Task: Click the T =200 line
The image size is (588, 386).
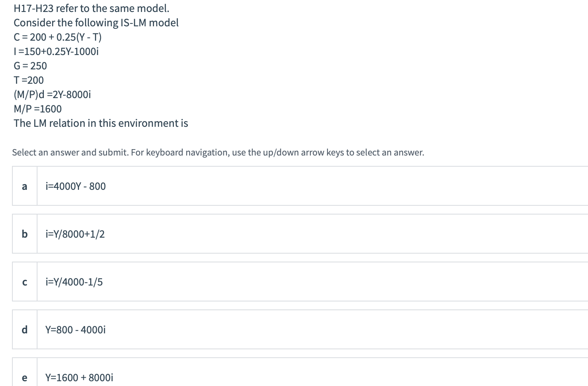Action: (x=29, y=80)
